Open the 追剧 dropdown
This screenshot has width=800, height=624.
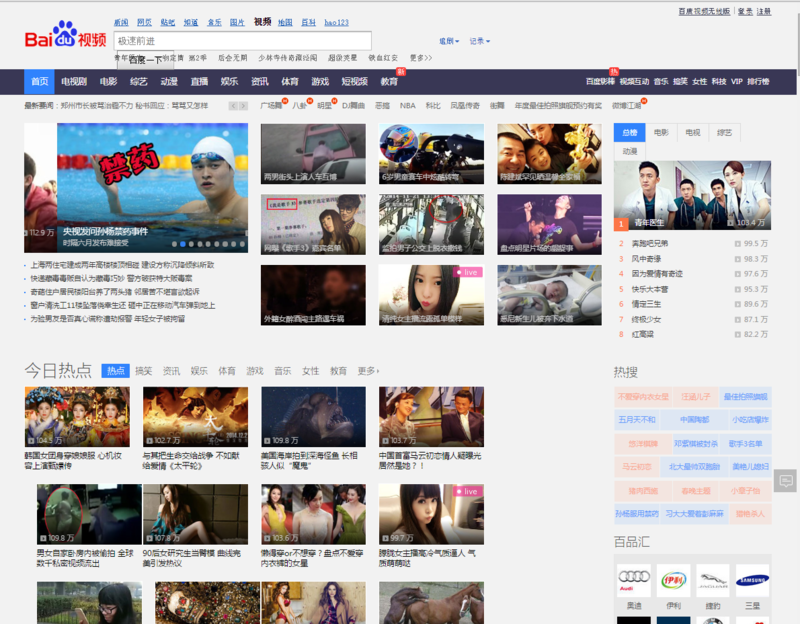[x=449, y=41]
